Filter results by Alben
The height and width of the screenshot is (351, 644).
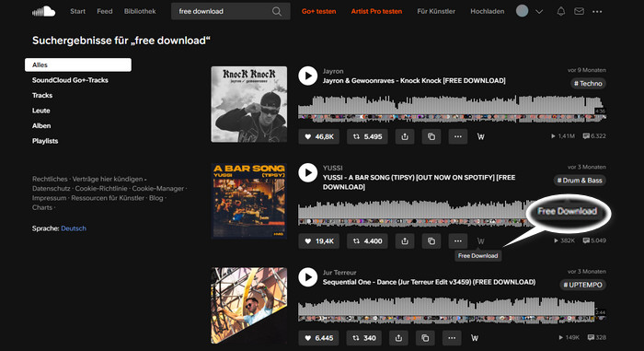click(41, 126)
